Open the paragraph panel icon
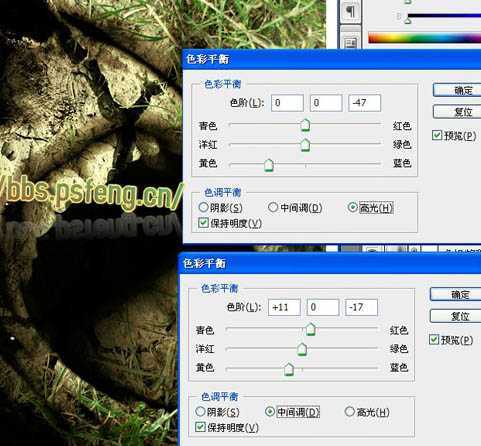 point(350,11)
